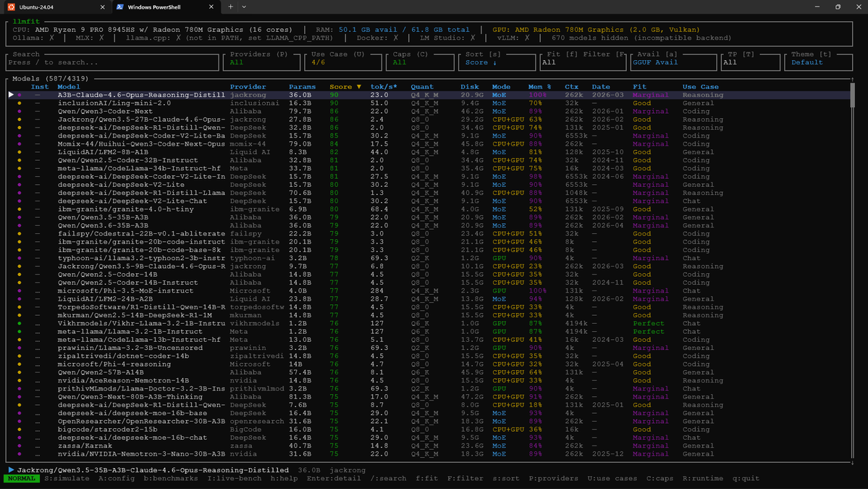Click the Date column header
Screen dimensions: 868x489
point(601,87)
